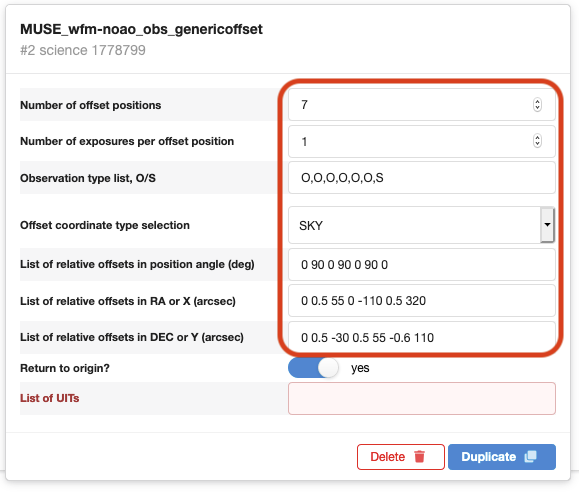The width and height of the screenshot is (579, 492).
Task: Click the trash icon on Delete button
Action: click(x=419, y=457)
